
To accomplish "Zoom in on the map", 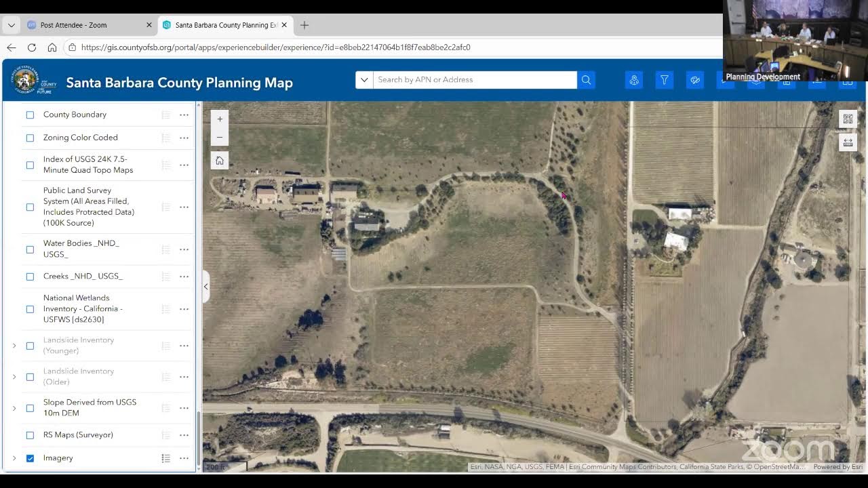I will [219, 119].
